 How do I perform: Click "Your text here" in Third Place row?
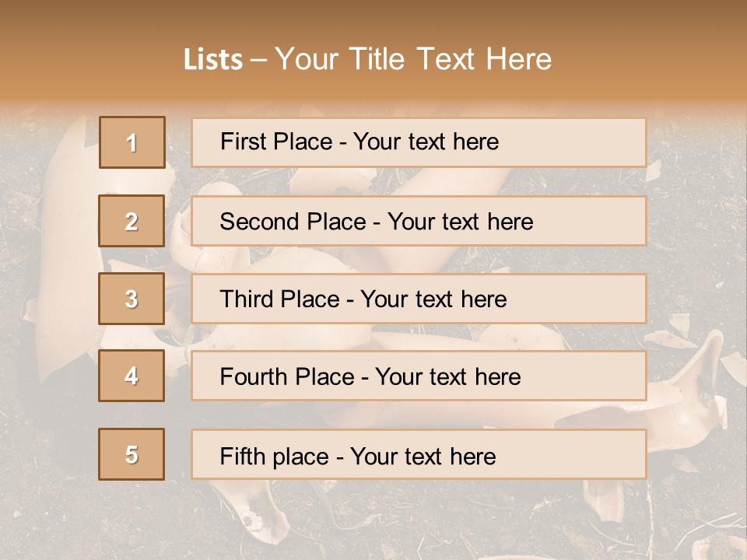click(433, 299)
